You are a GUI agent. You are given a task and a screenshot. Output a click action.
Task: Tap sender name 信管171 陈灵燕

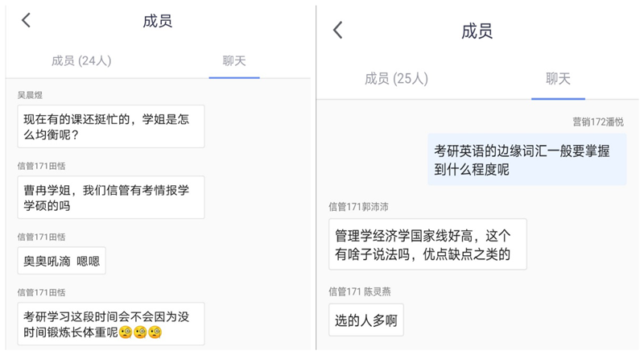point(360,292)
